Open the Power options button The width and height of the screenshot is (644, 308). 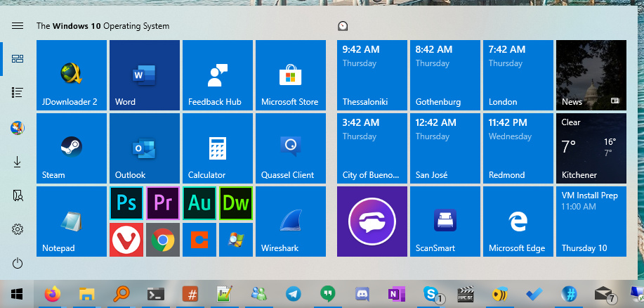pyautogui.click(x=18, y=263)
